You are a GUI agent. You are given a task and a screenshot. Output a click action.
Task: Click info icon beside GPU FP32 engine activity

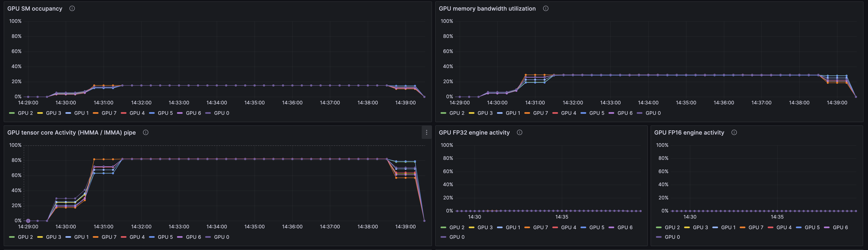pos(520,133)
